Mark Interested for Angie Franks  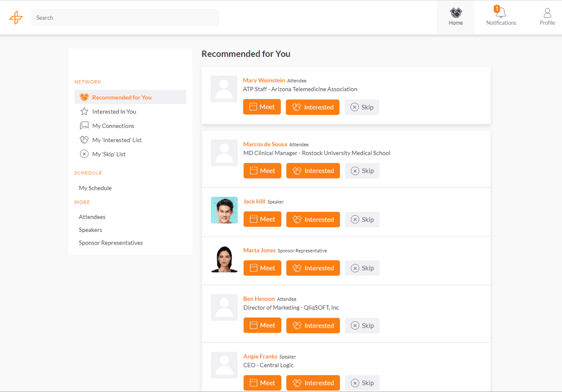tap(313, 383)
